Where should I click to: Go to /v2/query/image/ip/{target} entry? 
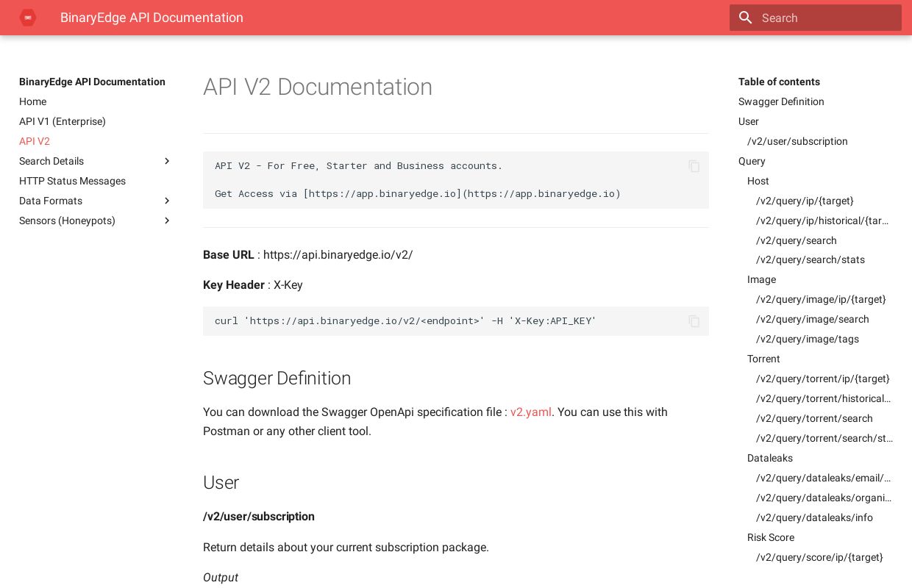pos(821,299)
